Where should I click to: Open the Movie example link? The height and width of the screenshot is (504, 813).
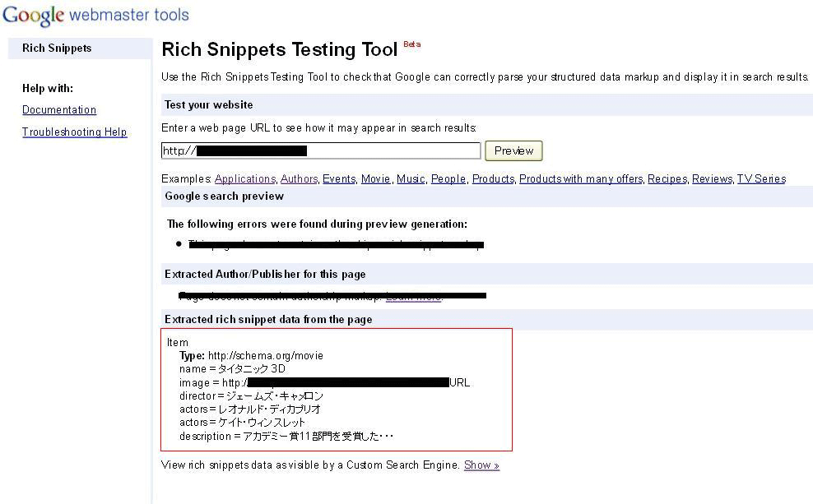coord(375,178)
